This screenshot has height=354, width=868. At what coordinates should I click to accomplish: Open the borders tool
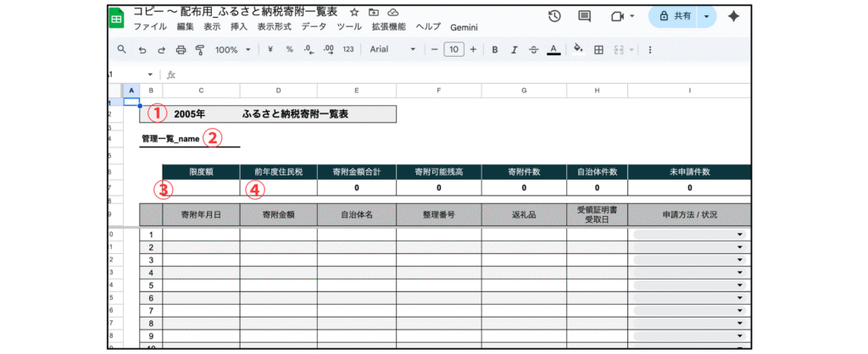(x=598, y=50)
